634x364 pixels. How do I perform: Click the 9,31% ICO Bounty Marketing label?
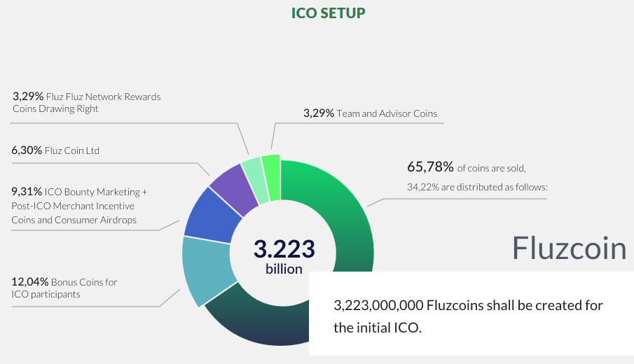[79, 191]
